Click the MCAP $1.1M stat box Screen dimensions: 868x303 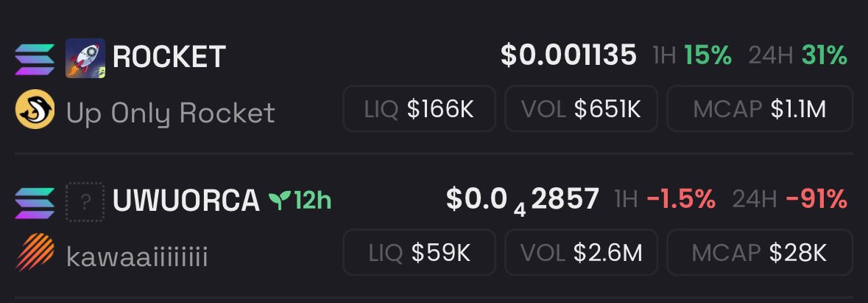pos(760,108)
